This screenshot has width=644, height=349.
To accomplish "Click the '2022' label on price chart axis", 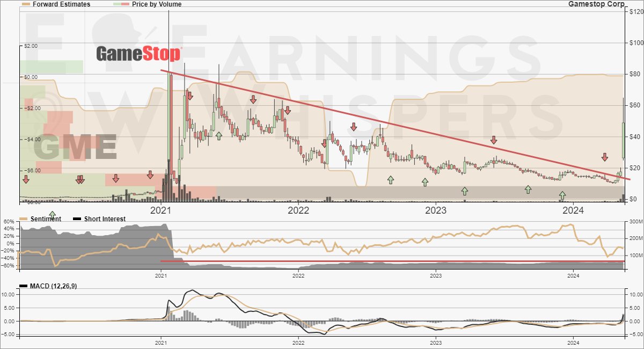I will coord(299,210).
